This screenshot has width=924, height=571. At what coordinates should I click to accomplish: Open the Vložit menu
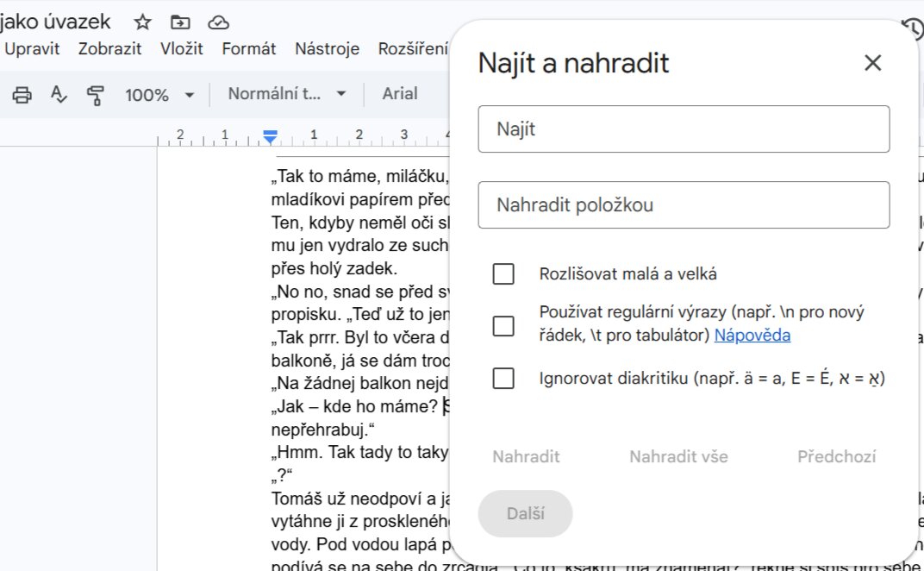coord(182,48)
